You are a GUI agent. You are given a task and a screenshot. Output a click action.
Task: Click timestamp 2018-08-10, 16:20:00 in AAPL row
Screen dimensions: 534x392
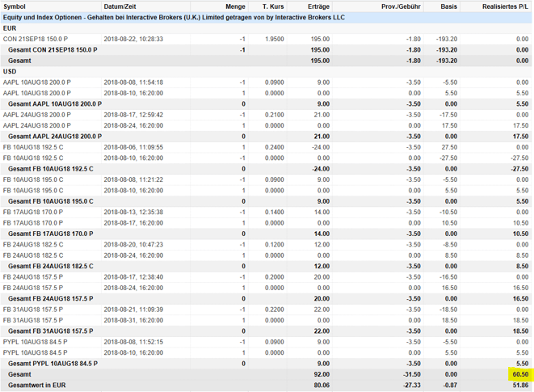click(133, 93)
